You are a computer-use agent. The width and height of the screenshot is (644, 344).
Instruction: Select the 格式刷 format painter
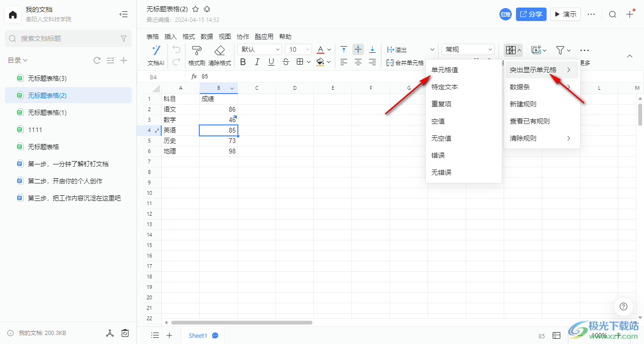tap(196, 56)
